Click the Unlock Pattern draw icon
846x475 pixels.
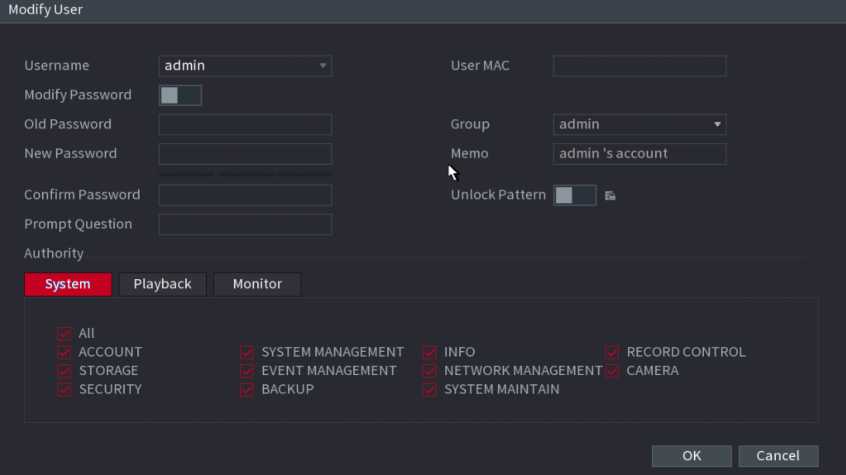610,196
